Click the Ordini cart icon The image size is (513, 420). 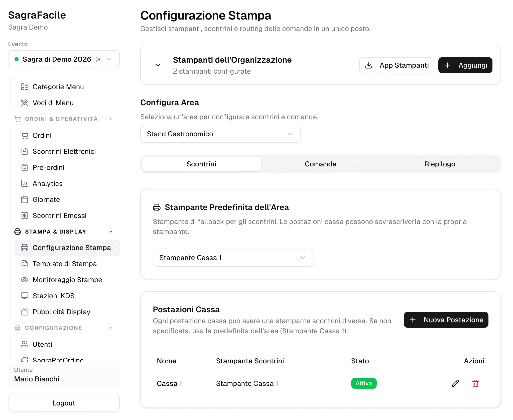click(x=25, y=135)
